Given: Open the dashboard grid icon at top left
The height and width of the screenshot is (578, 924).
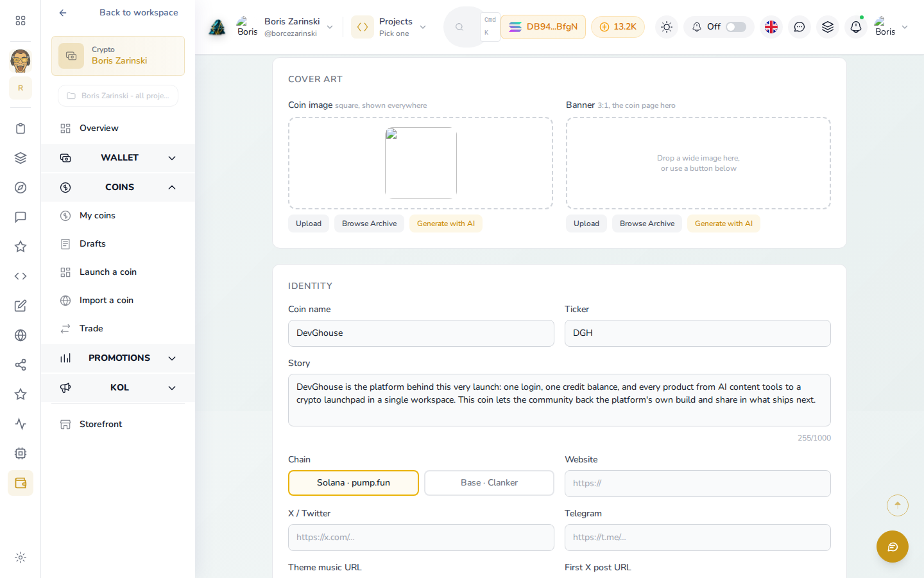Looking at the screenshot, I should point(21,21).
